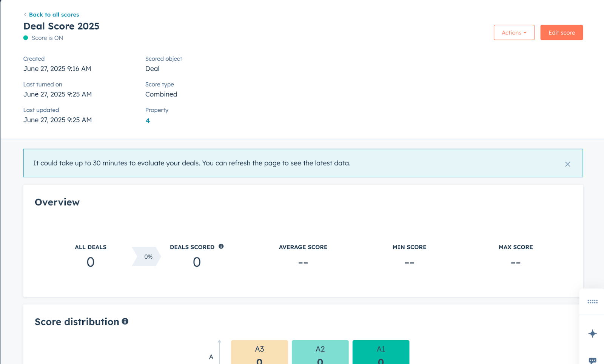Viewport: 604px width, 364px height.
Task: Open the Property count link 4
Action: click(x=148, y=120)
